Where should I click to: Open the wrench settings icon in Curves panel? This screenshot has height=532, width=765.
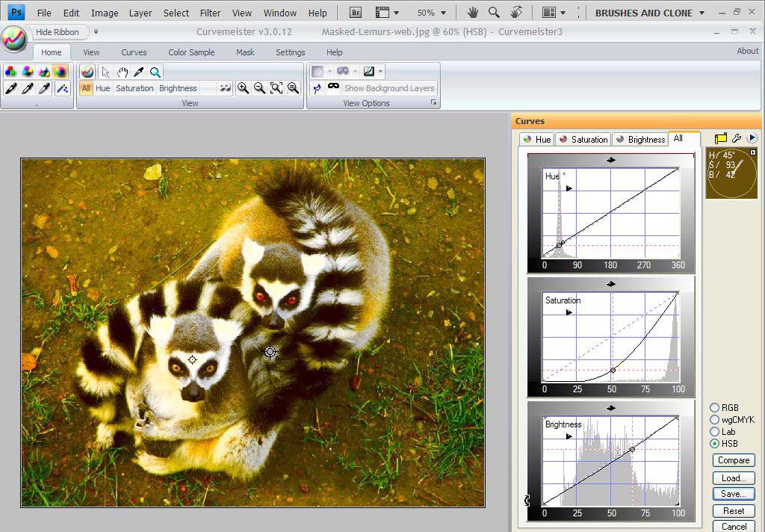[x=737, y=139]
